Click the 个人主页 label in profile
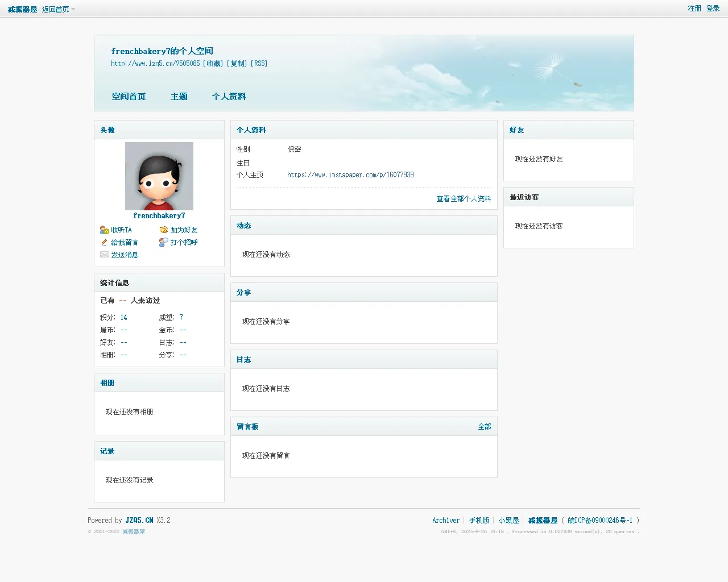 tap(250, 175)
